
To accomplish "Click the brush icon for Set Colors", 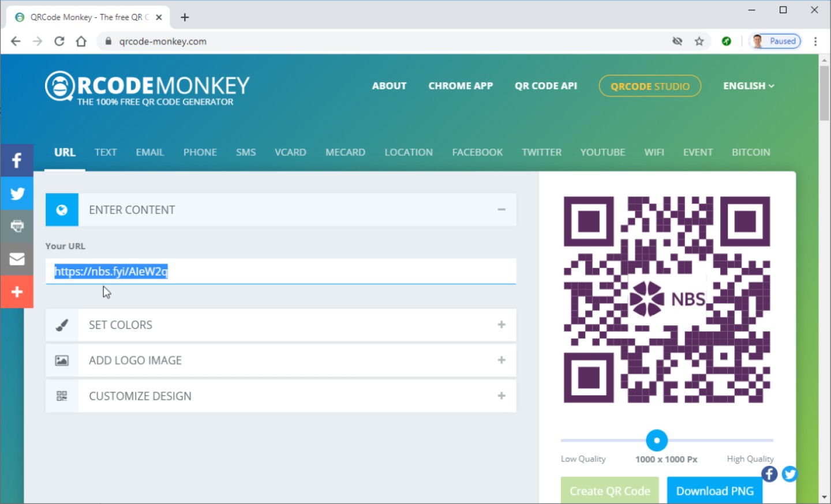I will pyautogui.click(x=62, y=325).
